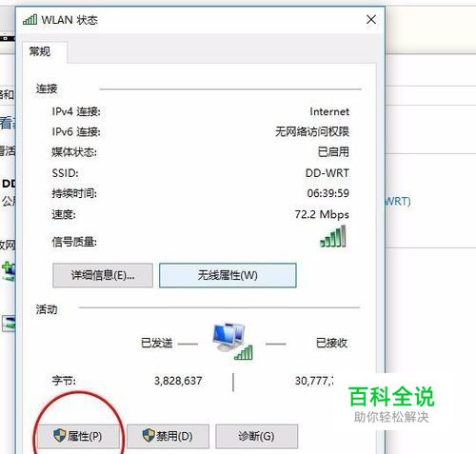Run the 诊断(G) diagnose button
This screenshot has width=476, height=454.
[256, 436]
